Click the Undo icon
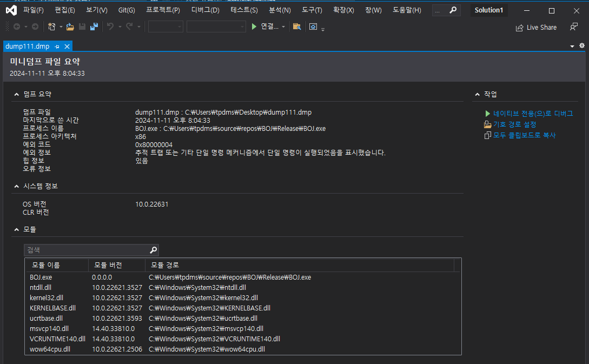The width and height of the screenshot is (589, 364). click(110, 27)
